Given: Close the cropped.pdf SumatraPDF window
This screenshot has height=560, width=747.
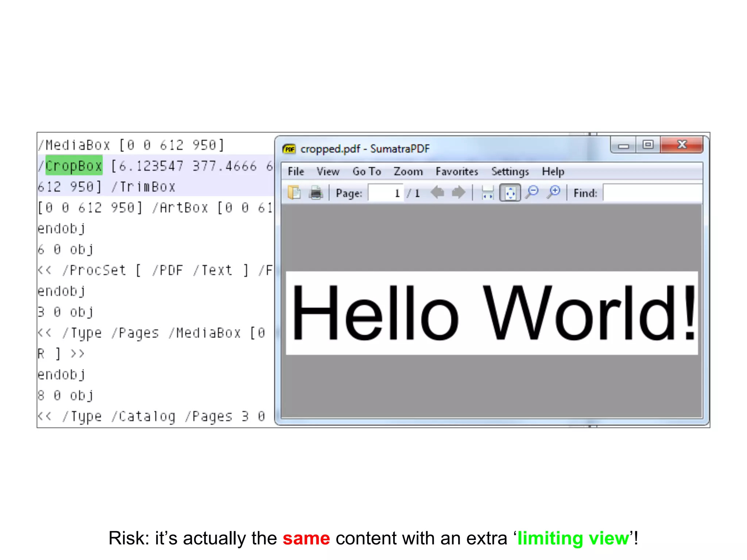Looking at the screenshot, I should [682, 145].
